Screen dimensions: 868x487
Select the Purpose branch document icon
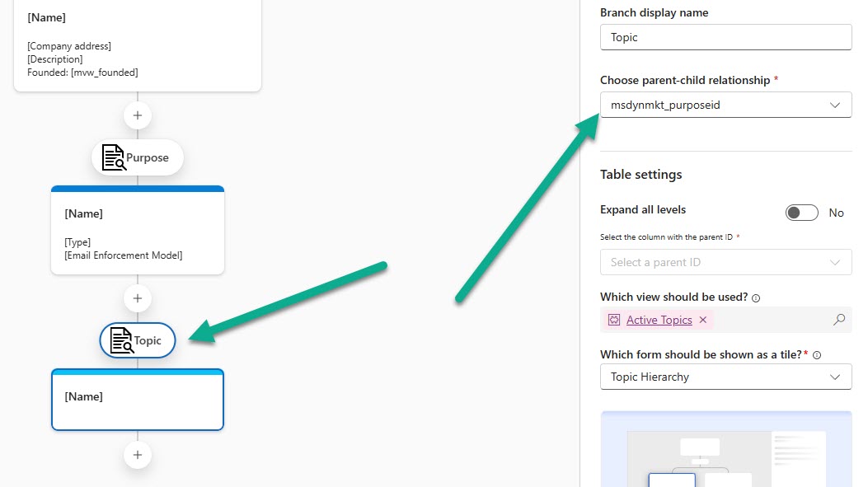(x=113, y=157)
